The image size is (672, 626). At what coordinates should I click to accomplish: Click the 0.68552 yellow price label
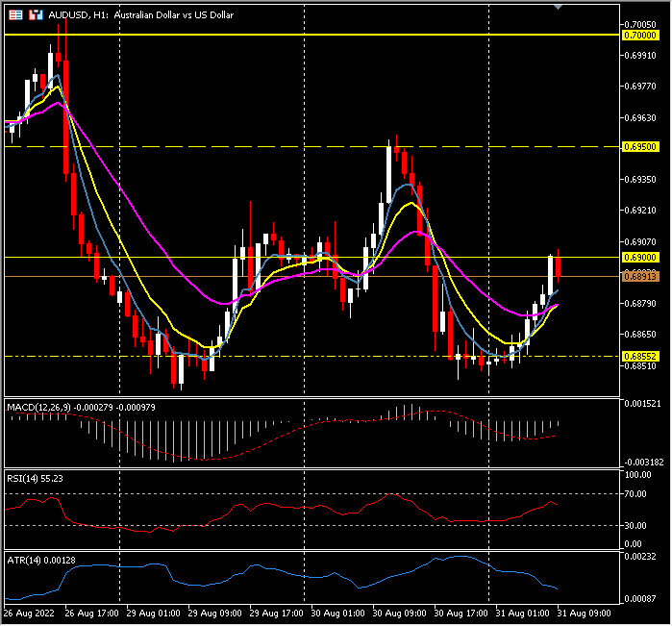pos(640,356)
